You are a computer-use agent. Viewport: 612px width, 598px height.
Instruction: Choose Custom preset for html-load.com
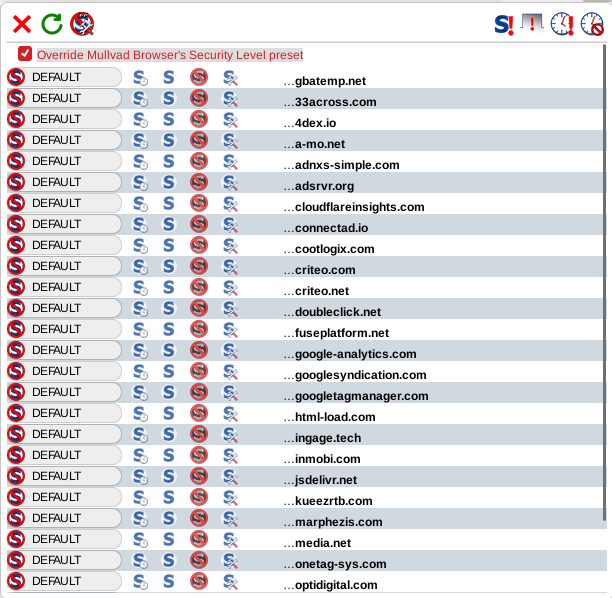tap(230, 414)
